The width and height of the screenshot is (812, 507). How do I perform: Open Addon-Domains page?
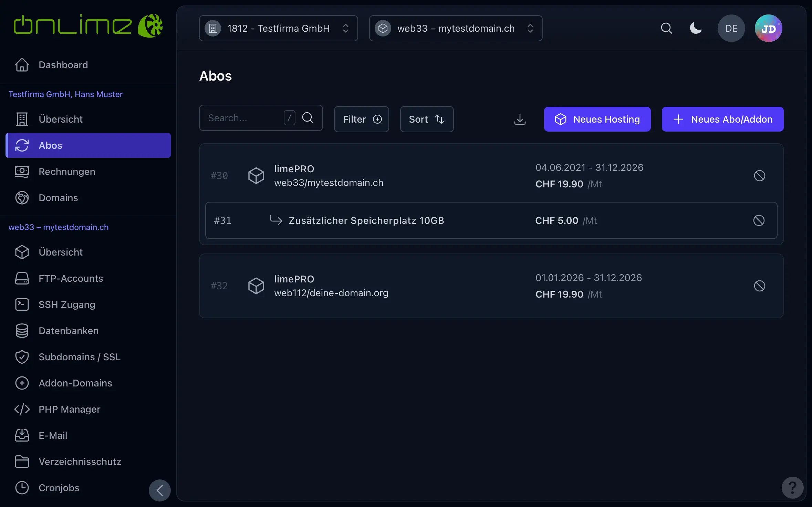pos(88,383)
